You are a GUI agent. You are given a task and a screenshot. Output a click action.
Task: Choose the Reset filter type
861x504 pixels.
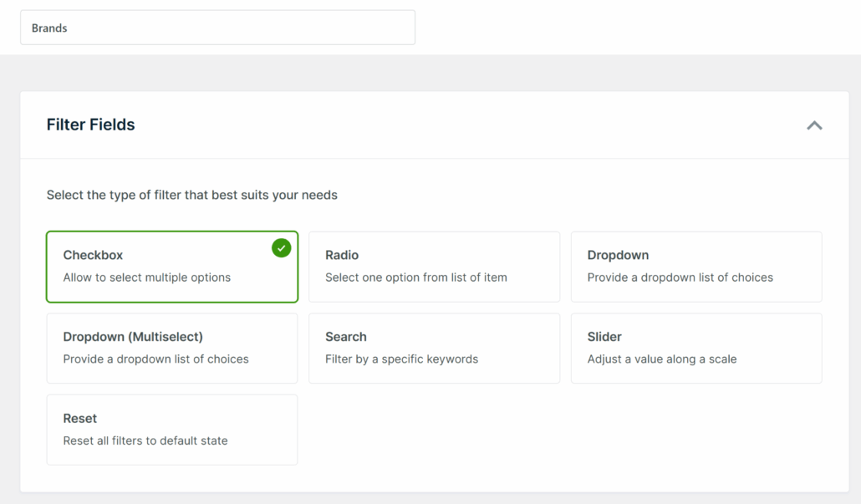tap(171, 429)
